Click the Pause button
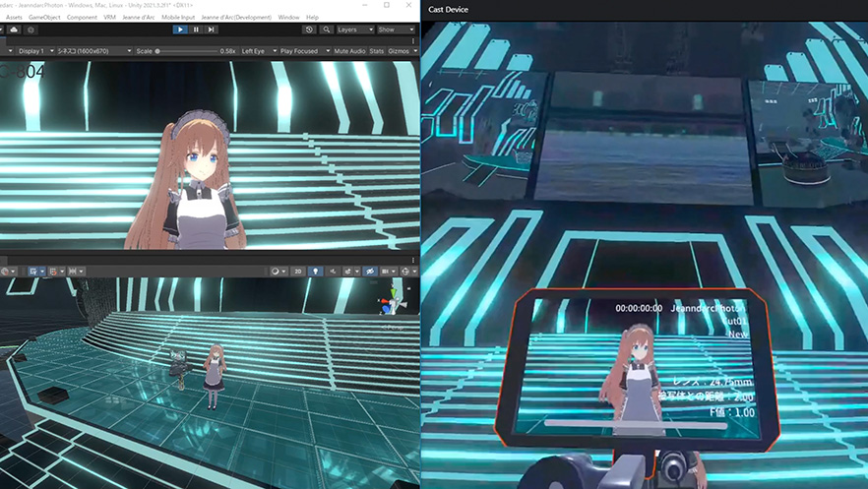The image size is (868, 489). pyautogui.click(x=196, y=30)
